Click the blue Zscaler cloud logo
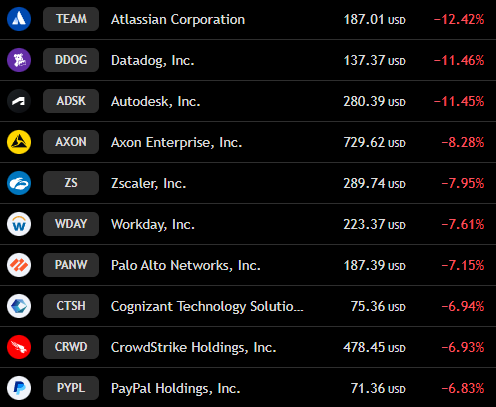The height and width of the screenshot is (407, 496). point(19,183)
